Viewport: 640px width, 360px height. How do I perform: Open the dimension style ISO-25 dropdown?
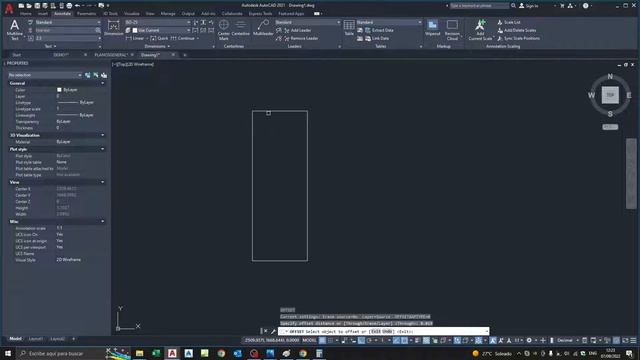tap(158, 22)
